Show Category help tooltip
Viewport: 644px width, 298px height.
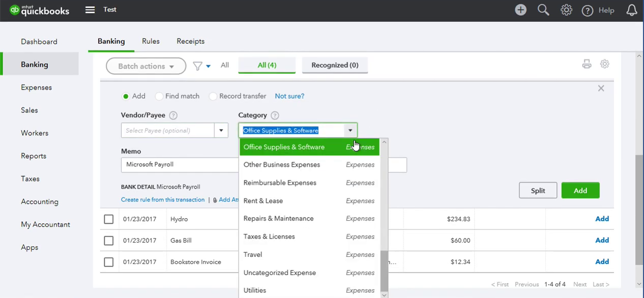coord(275,115)
